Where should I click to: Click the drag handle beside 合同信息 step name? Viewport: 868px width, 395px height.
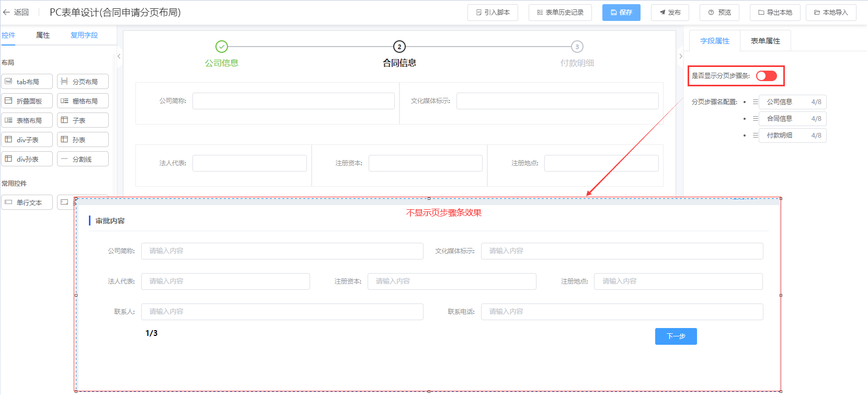pyautogui.click(x=755, y=119)
